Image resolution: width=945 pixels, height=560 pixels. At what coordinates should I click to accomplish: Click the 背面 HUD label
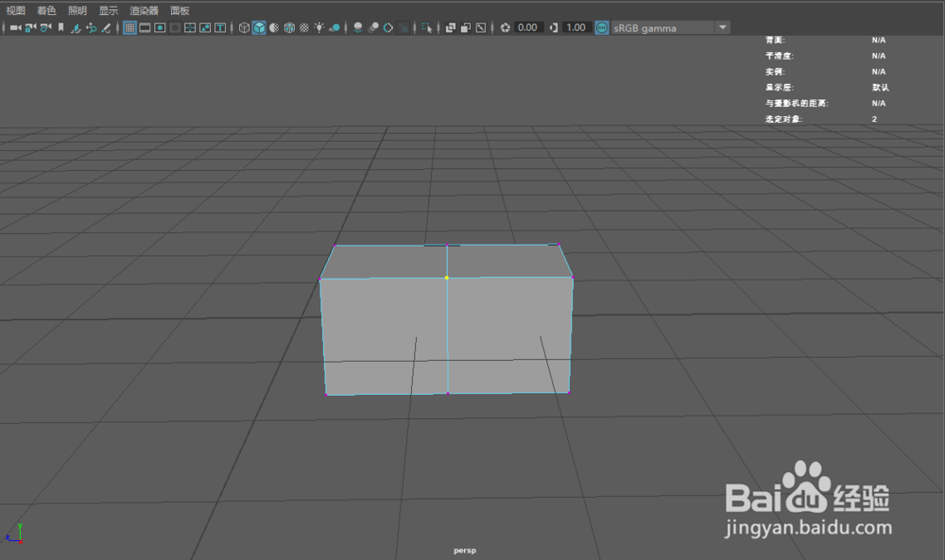775,40
